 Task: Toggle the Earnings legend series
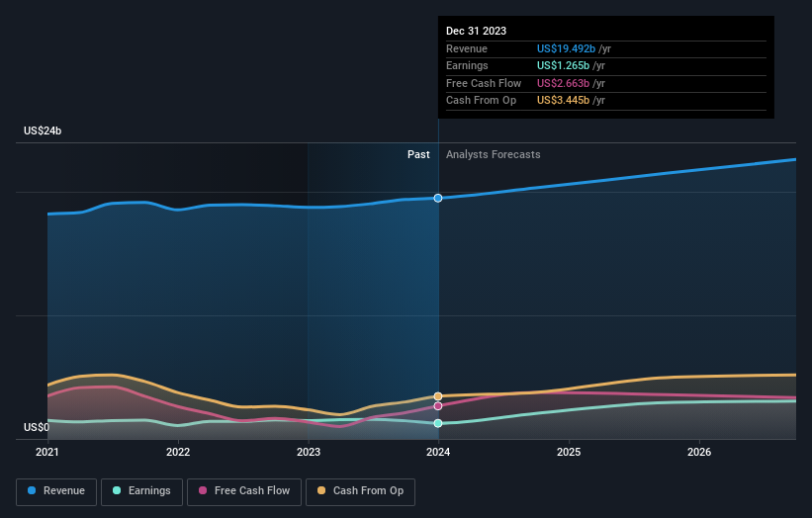tap(141, 491)
